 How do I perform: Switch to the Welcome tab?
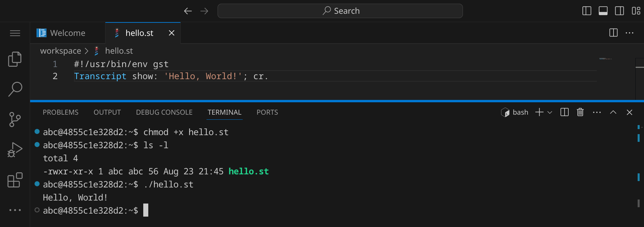[67, 33]
